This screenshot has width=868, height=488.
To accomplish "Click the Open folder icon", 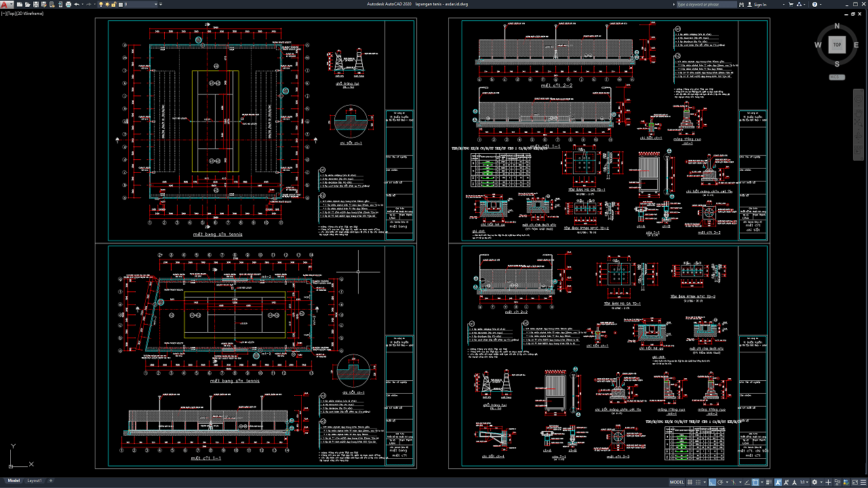I will click(27, 4).
